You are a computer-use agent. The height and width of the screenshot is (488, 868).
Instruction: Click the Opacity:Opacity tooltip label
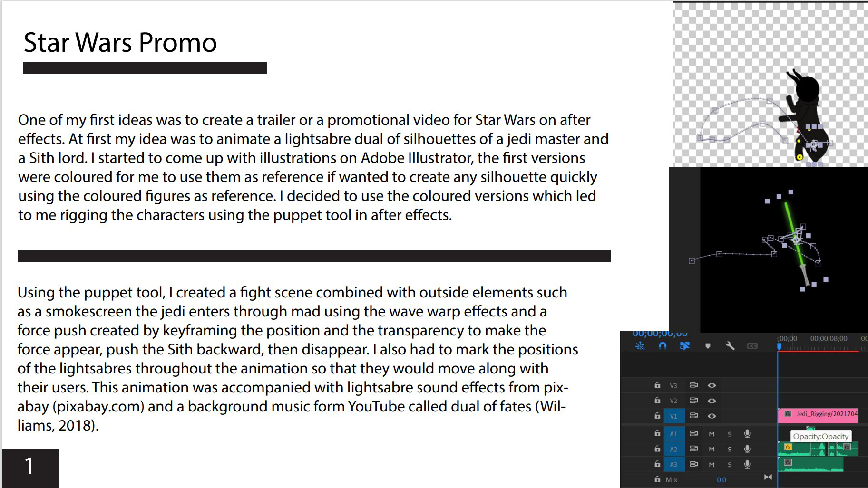pos(820,436)
